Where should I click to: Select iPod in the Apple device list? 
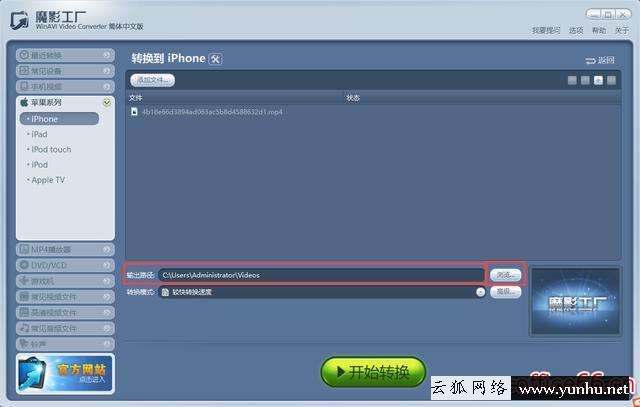38,165
